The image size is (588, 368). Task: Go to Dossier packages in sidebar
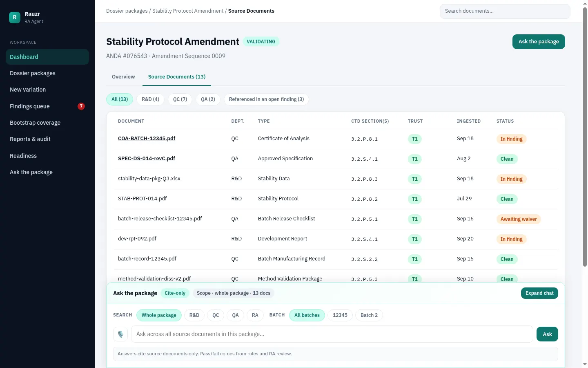pos(47,73)
